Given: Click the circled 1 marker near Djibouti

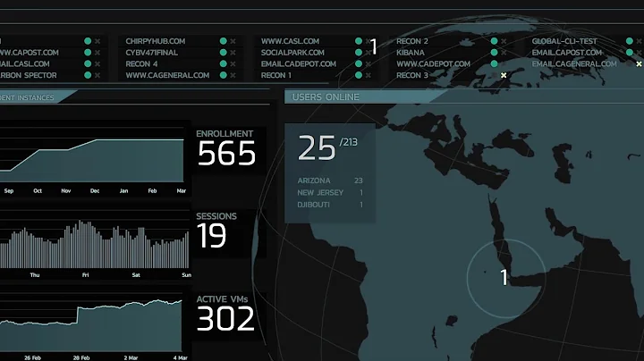Looking at the screenshot, I should tap(506, 279).
